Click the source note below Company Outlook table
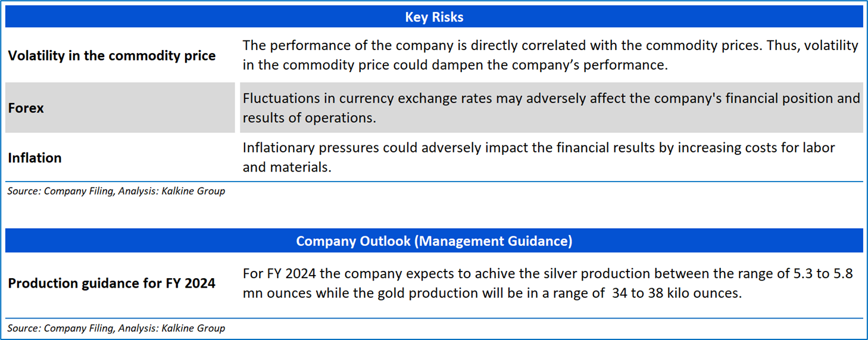Screen dimensions: 868x340 coord(116,328)
